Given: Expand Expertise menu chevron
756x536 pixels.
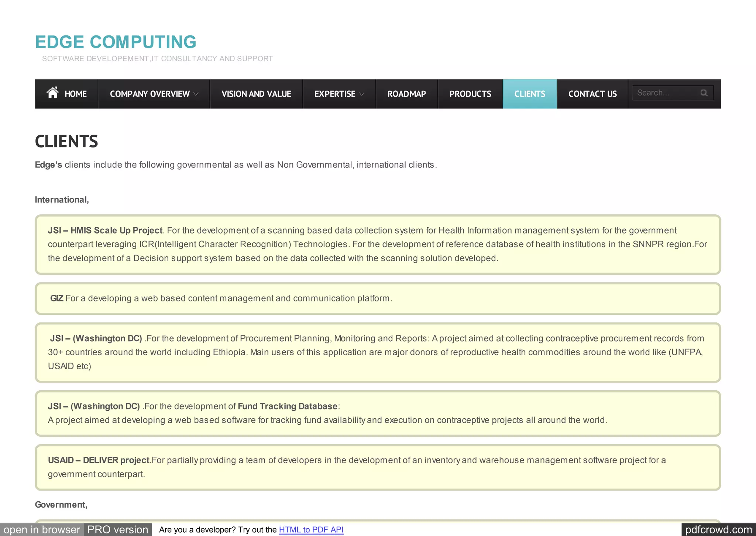Looking at the screenshot, I should coord(362,94).
